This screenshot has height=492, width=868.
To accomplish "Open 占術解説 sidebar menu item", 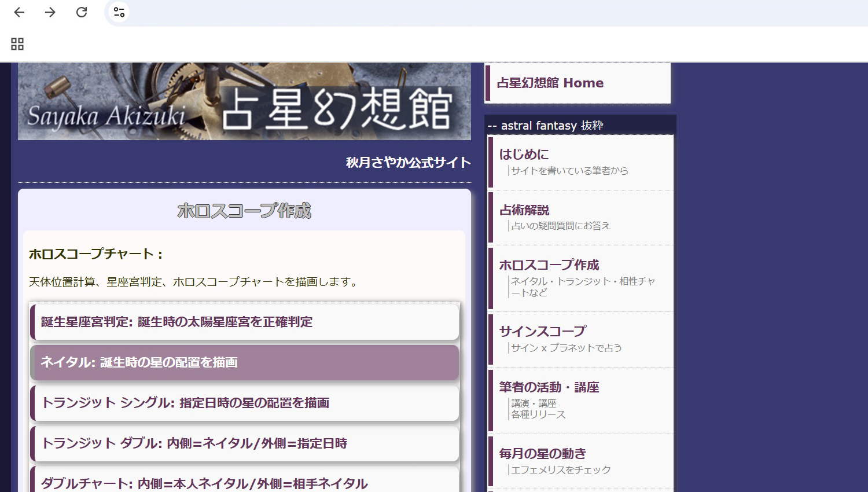I will pyautogui.click(x=581, y=218).
